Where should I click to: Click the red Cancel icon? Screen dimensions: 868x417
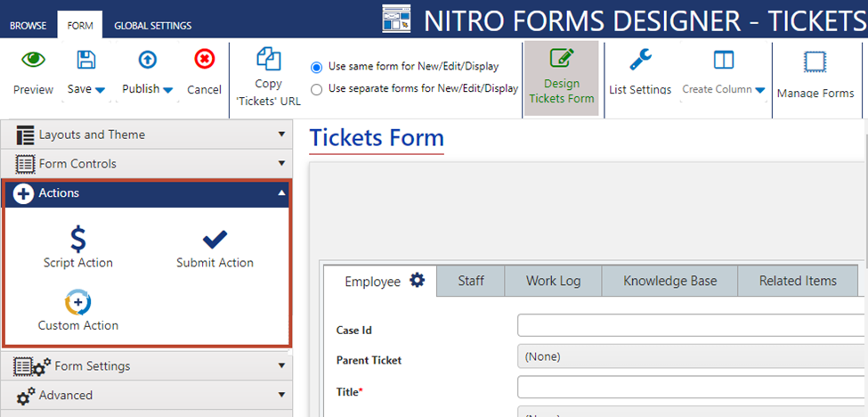point(204,59)
